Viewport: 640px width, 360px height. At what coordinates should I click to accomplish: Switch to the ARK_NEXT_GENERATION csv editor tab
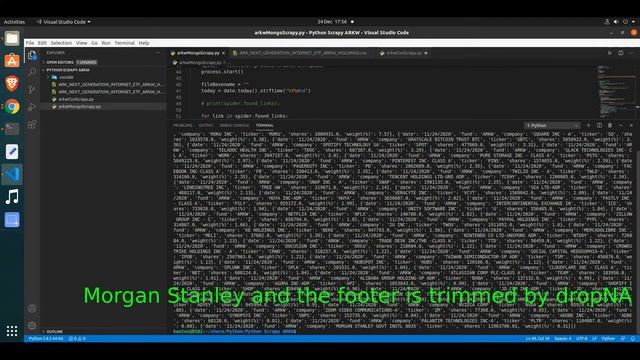[x=302, y=53]
